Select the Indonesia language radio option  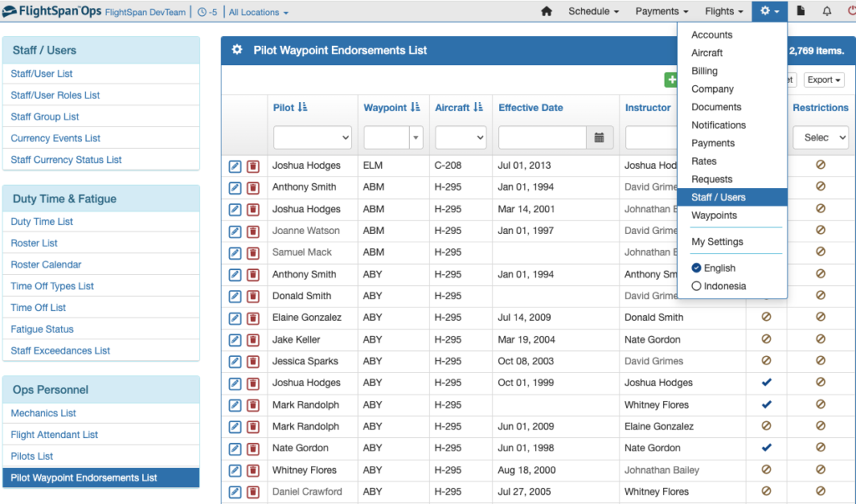point(696,286)
